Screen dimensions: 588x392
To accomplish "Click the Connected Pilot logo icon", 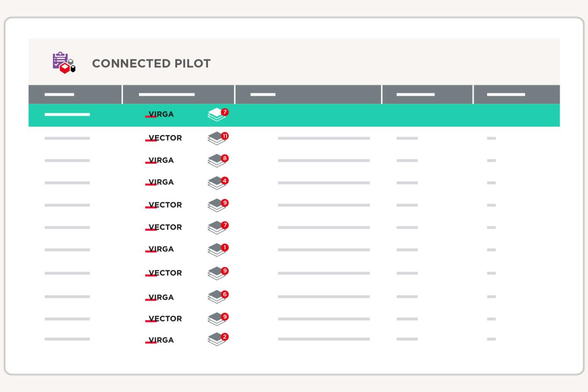I will point(64,63).
